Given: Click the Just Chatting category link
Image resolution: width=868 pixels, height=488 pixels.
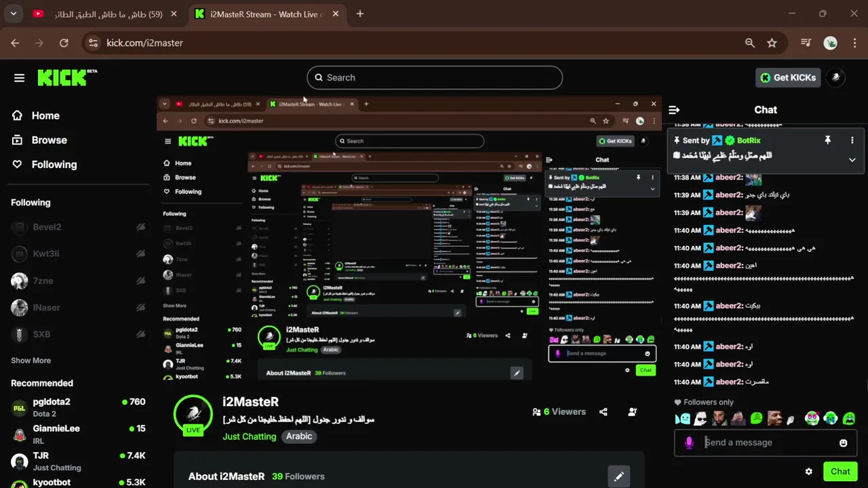Looking at the screenshot, I should [249, 436].
